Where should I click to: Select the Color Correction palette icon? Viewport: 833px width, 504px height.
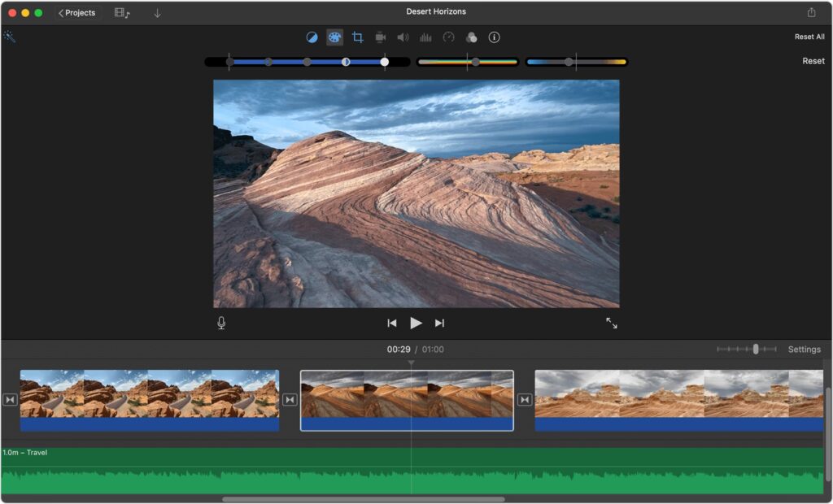(x=334, y=37)
